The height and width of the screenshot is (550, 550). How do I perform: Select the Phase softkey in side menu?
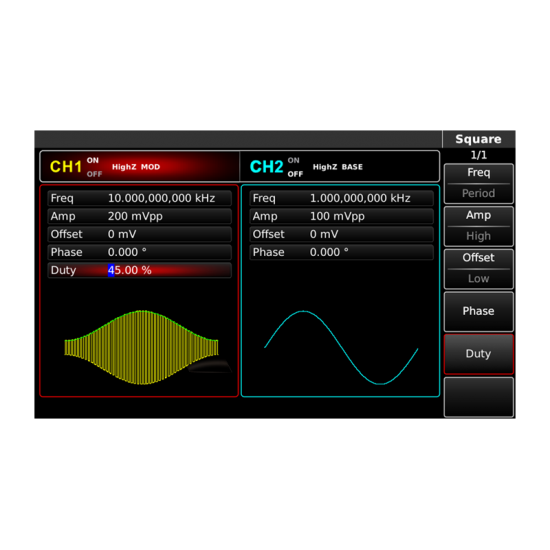478,311
